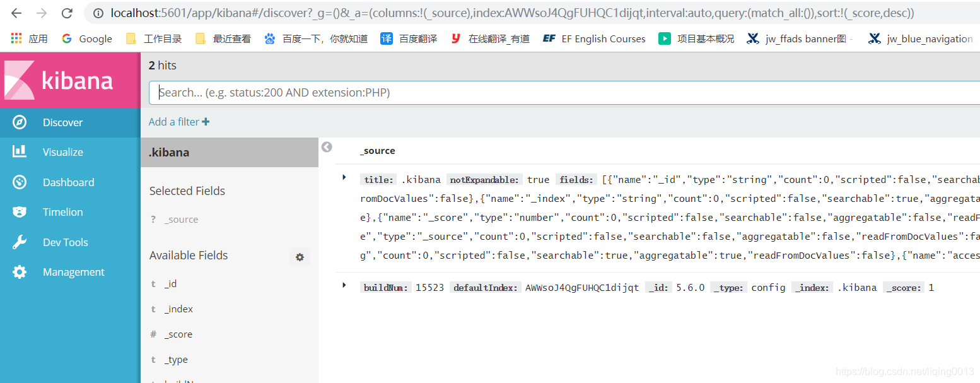
Task: Click the Kibana logo
Action: tap(70, 80)
